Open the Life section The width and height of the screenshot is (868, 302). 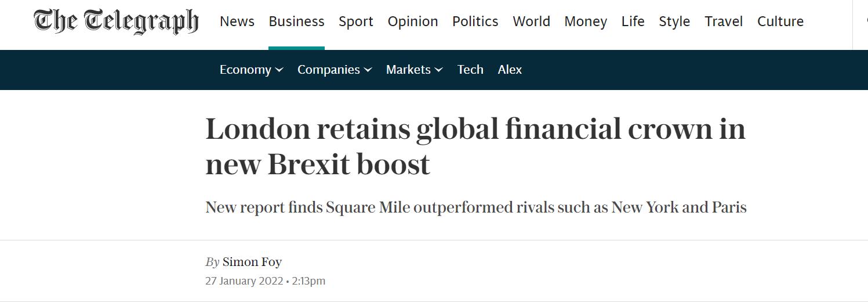click(633, 21)
